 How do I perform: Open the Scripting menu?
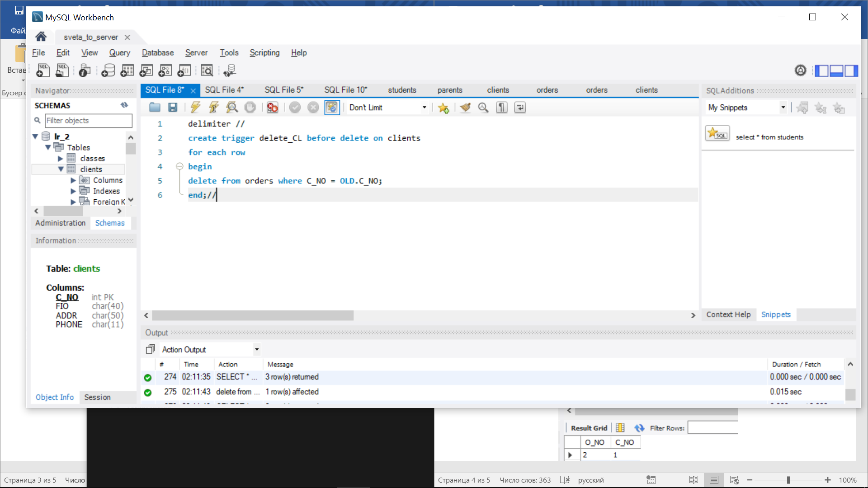pos(264,52)
